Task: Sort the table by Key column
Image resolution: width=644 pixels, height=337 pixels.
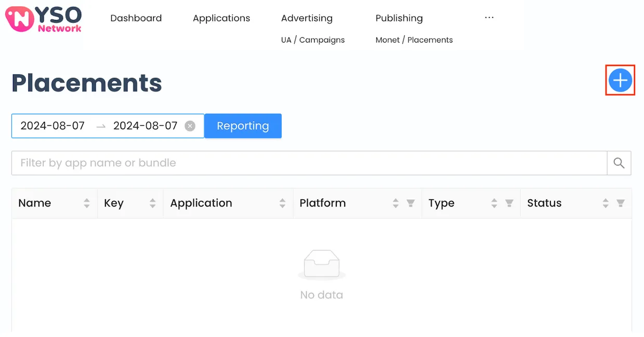Action: coord(152,203)
